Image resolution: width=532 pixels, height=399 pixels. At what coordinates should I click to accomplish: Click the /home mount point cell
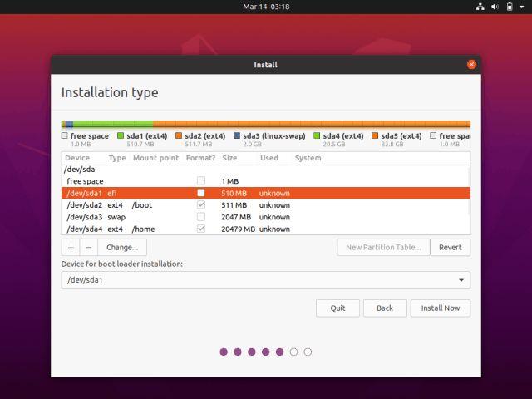point(143,229)
